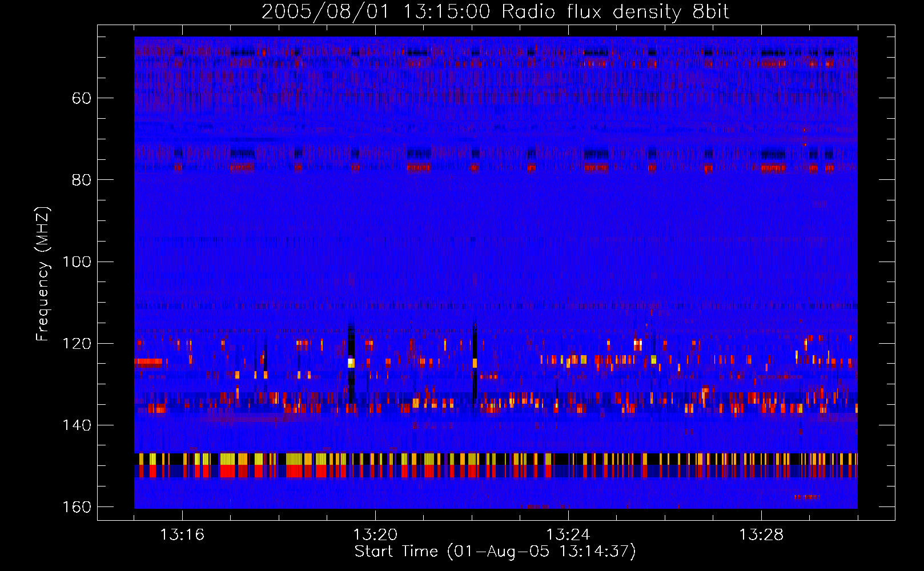Click the 13:24 time tick label
This screenshot has width=924, height=571.
(568, 534)
